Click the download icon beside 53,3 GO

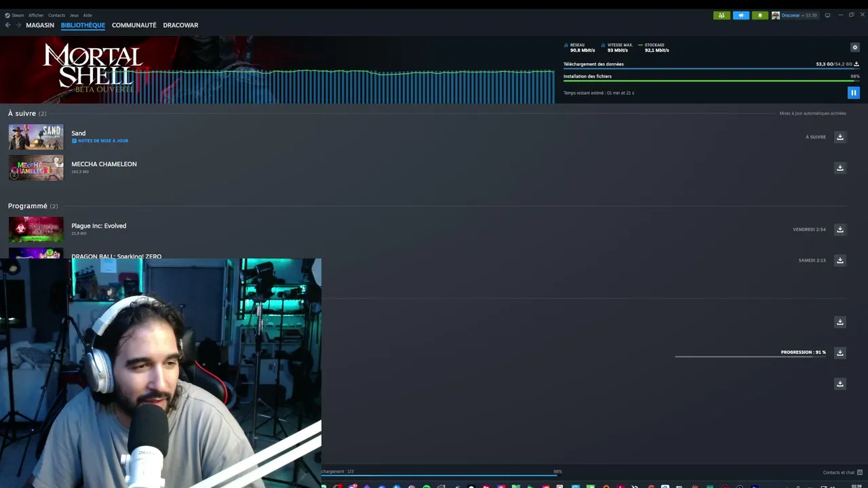(x=856, y=64)
